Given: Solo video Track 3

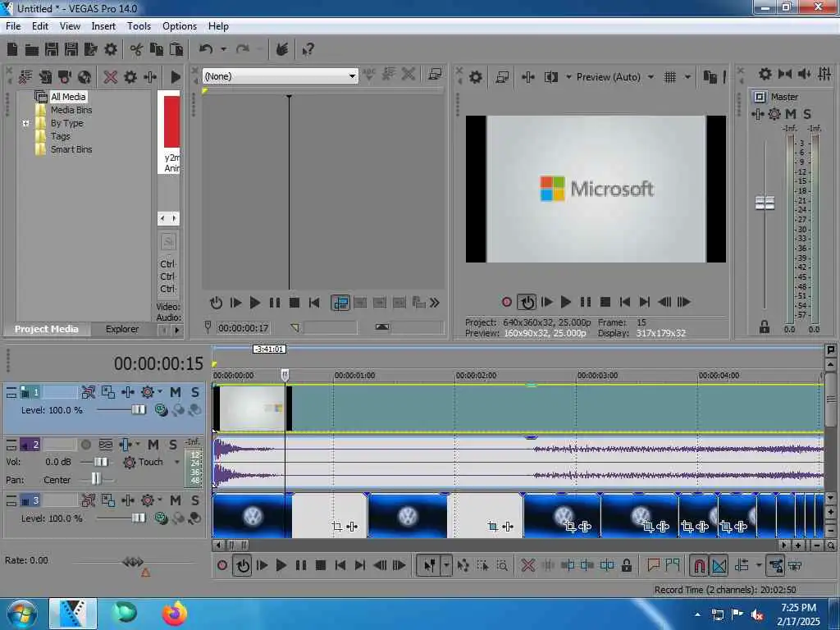Looking at the screenshot, I should coord(195,501).
